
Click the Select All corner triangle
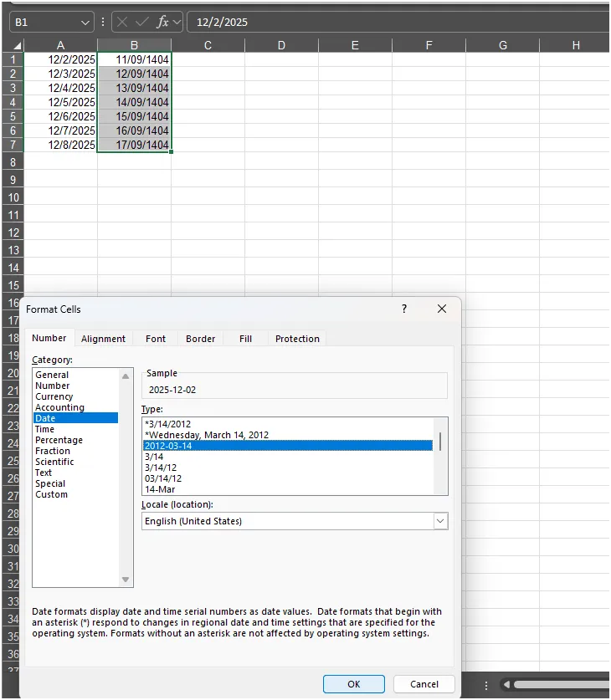17,45
